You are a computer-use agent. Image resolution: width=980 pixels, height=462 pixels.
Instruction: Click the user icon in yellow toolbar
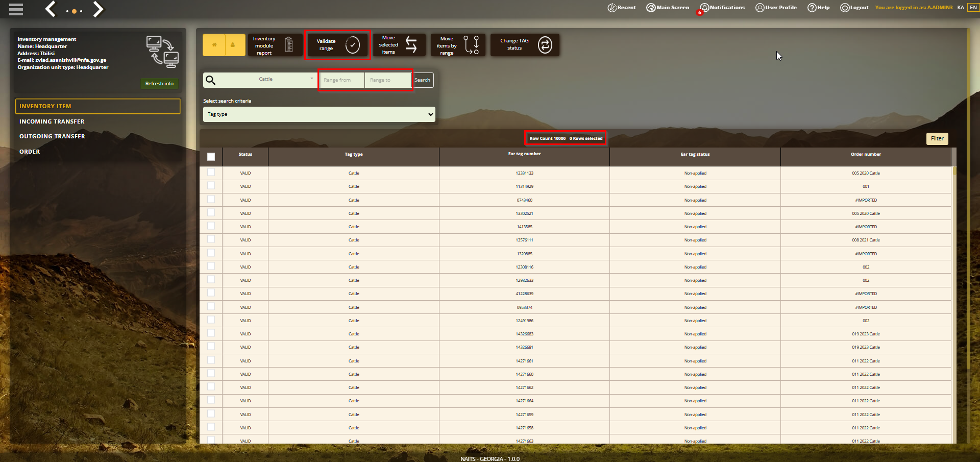[233, 45]
